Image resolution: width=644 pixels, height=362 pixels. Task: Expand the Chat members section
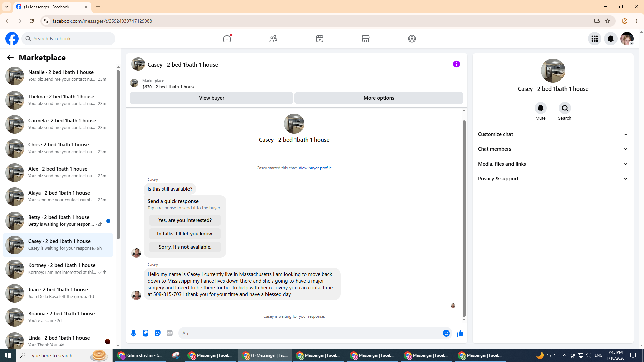tap(552, 149)
